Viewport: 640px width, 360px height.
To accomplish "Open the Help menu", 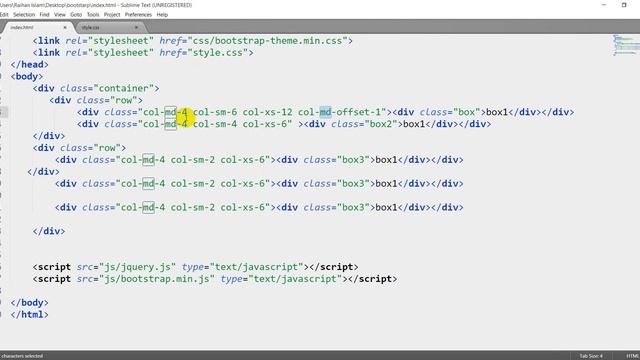I will (x=162, y=15).
